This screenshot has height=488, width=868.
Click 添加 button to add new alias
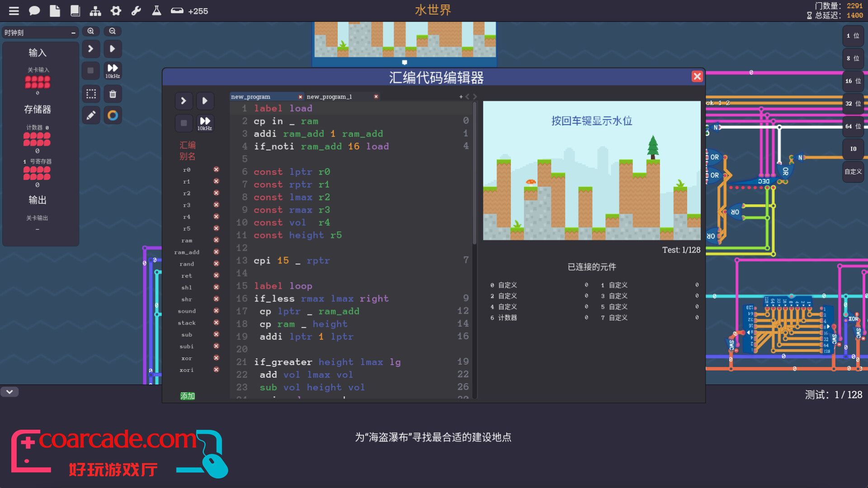point(187,395)
